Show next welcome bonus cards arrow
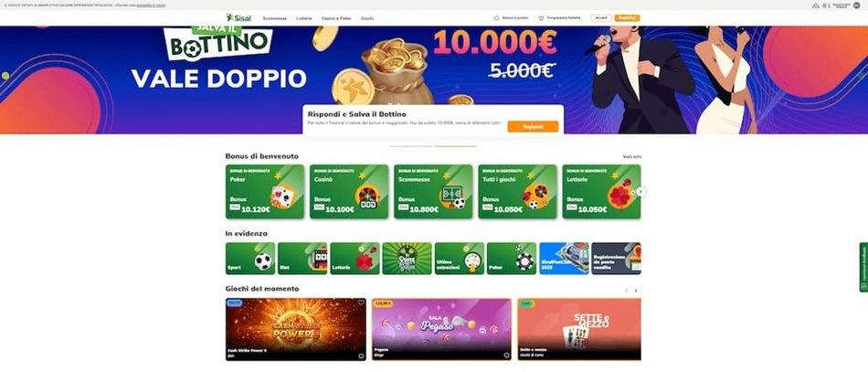Image resolution: width=868 pixels, height=372 pixels. (x=640, y=192)
